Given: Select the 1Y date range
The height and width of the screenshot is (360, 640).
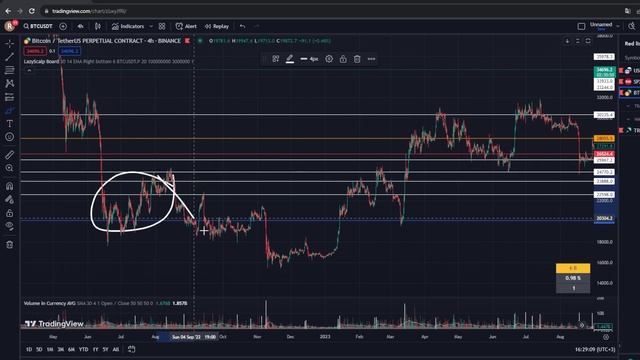Looking at the screenshot, I should (96, 349).
